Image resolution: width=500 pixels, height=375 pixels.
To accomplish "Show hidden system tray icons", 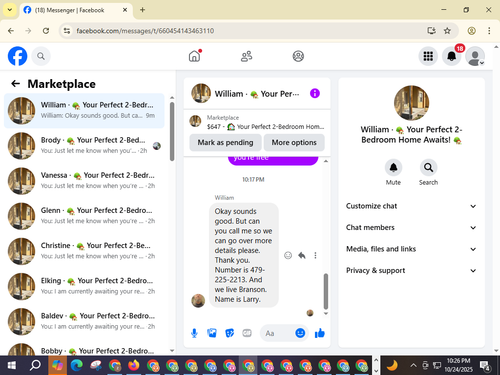I will tap(413, 365).
